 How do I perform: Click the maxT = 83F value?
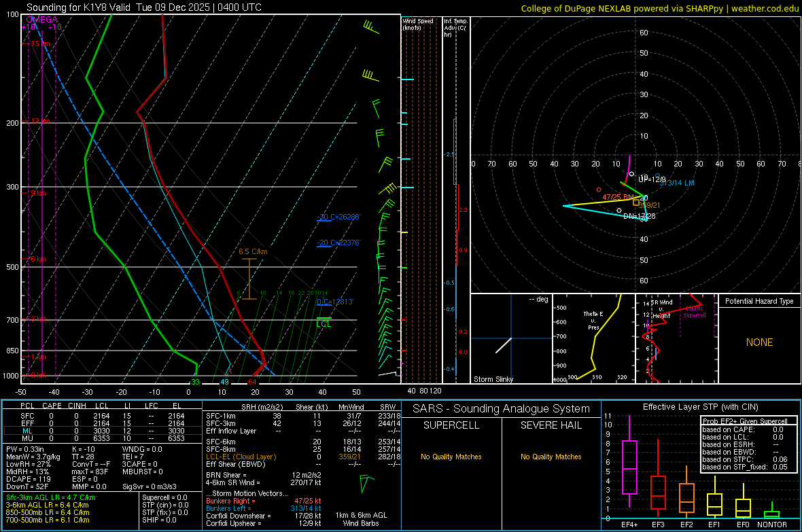tap(90, 471)
